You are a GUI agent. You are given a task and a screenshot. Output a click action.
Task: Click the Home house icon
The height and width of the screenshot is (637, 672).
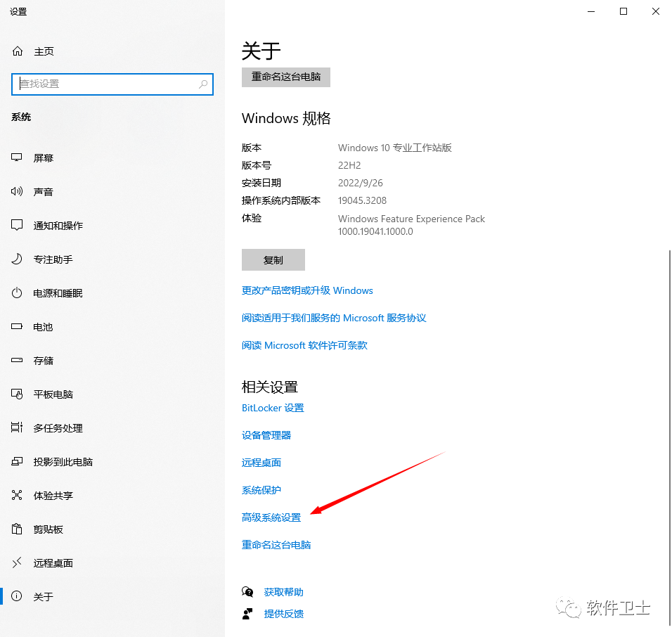click(18, 51)
